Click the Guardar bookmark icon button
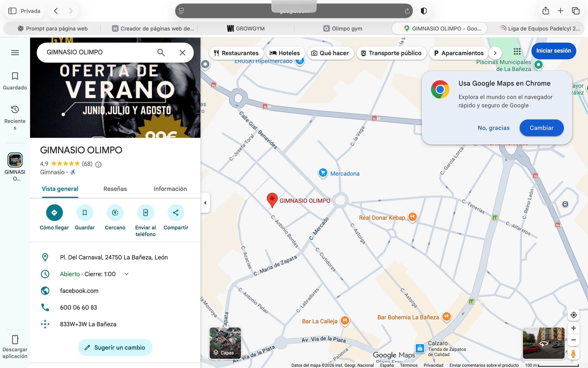Image resolution: width=588 pixels, height=368 pixels. pyautogui.click(x=85, y=213)
